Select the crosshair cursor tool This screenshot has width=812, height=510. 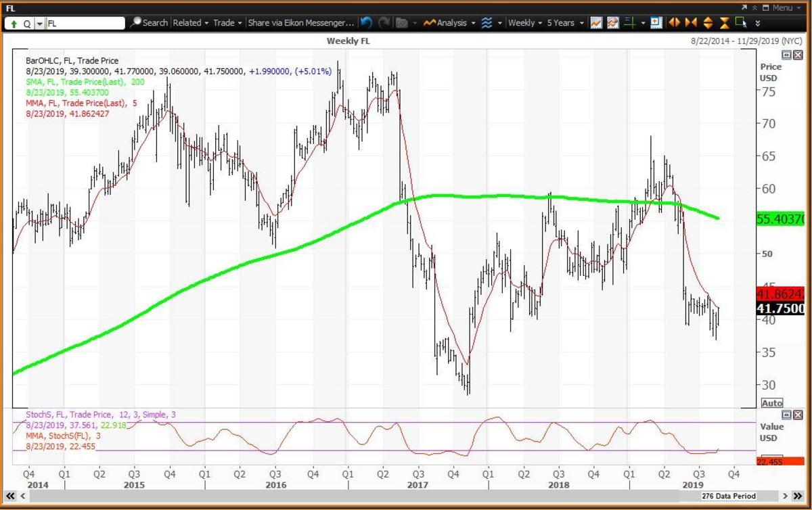[x=631, y=22]
